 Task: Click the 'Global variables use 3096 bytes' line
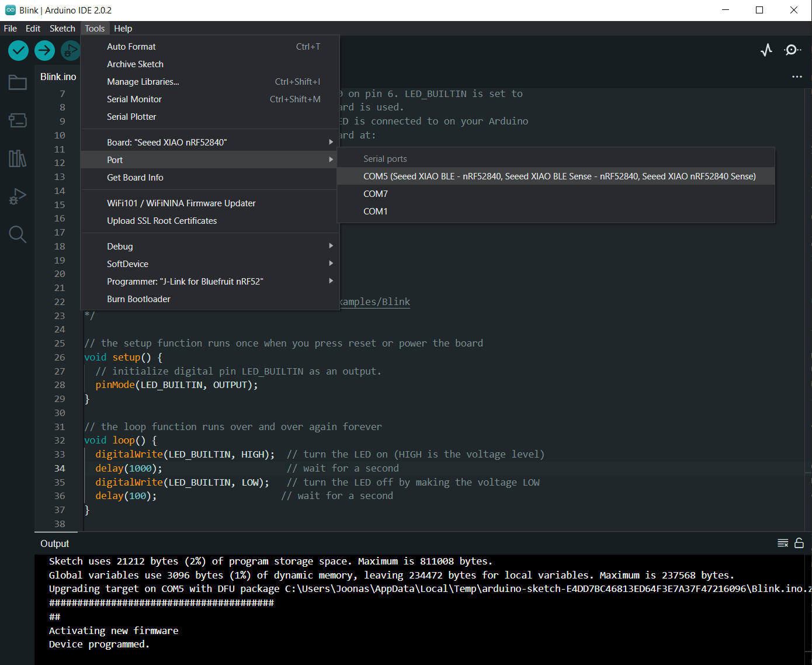tap(391, 575)
